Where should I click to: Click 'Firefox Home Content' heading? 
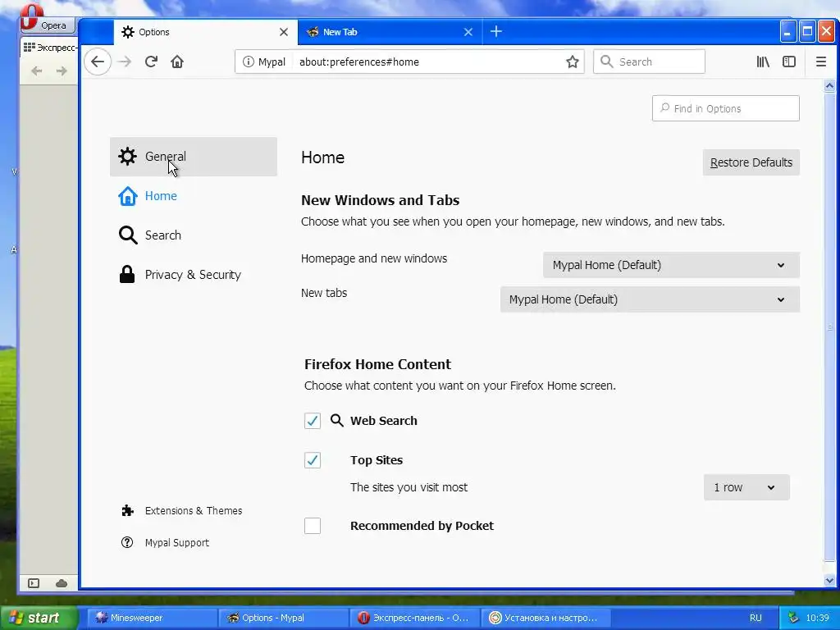tap(377, 364)
